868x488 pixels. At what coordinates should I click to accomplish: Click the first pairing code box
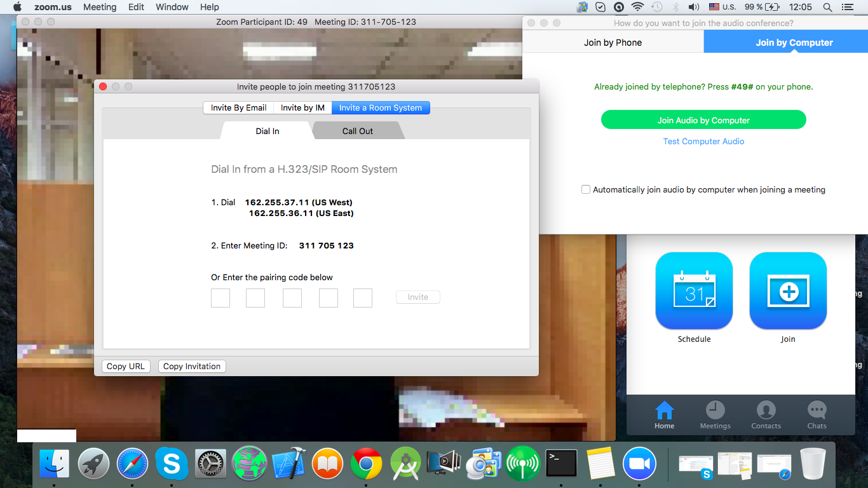(x=220, y=298)
